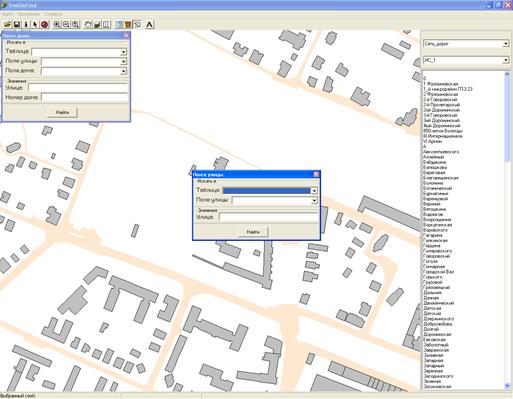Click Найти button in street search dialog
This screenshot has width=513, height=399.
[253, 232]
